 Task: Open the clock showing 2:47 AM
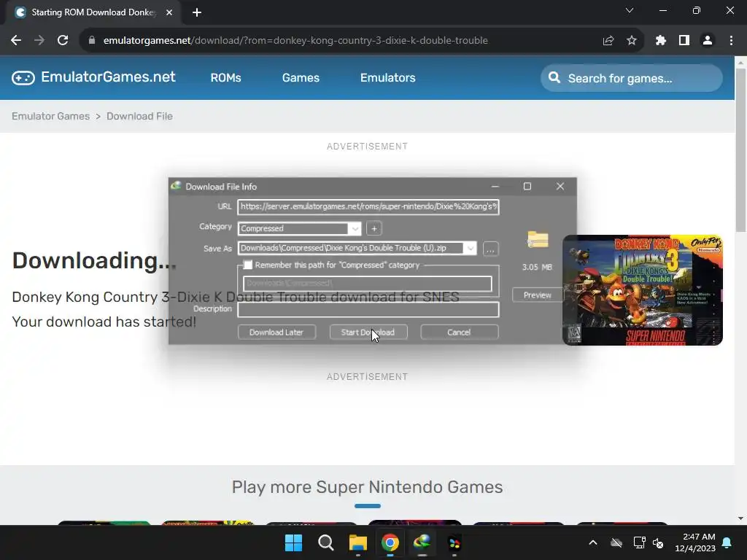point(695,542)
